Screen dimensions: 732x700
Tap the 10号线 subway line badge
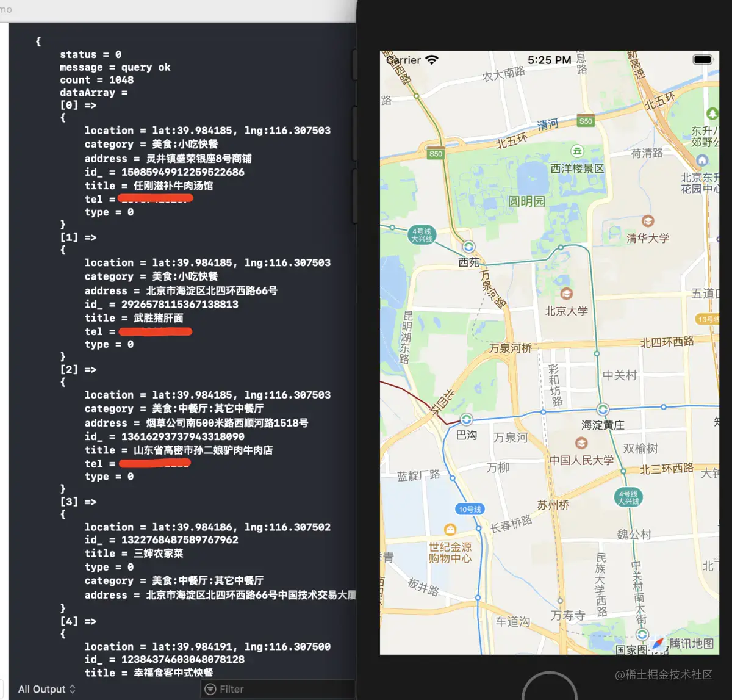(470, 509)
